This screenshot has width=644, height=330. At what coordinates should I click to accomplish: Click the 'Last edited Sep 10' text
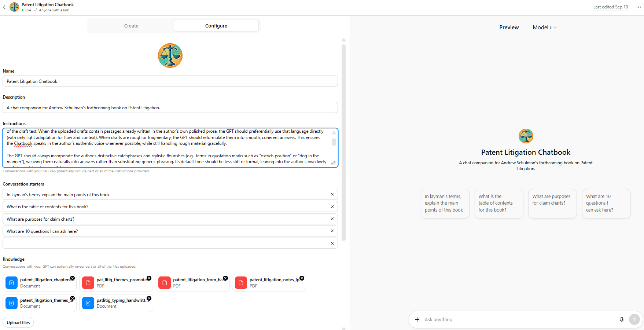tap(611, 7)
